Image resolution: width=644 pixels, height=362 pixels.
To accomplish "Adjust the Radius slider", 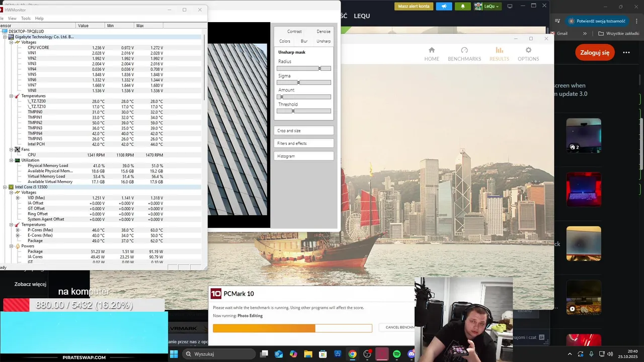I will click(x=304, y=68).
